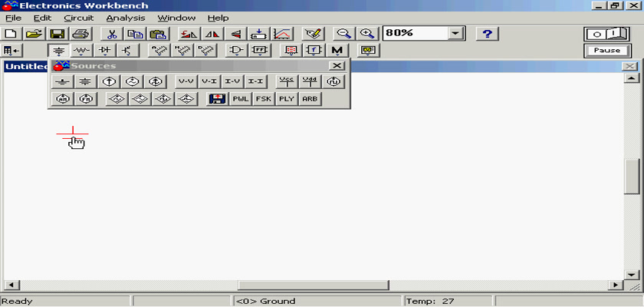Viewport: 644px width, 307px height.
Task: Select the Clock source
Action: click(333, 82)
